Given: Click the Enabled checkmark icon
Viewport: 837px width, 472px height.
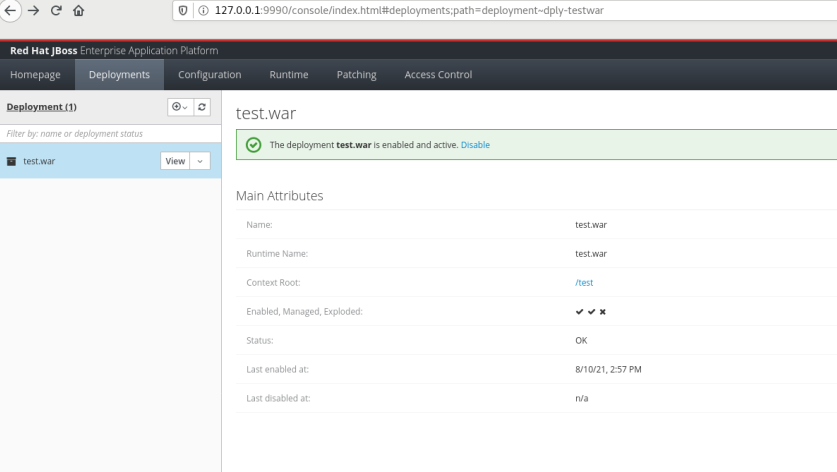Looking at the screenshot, I should pos(580,312).
